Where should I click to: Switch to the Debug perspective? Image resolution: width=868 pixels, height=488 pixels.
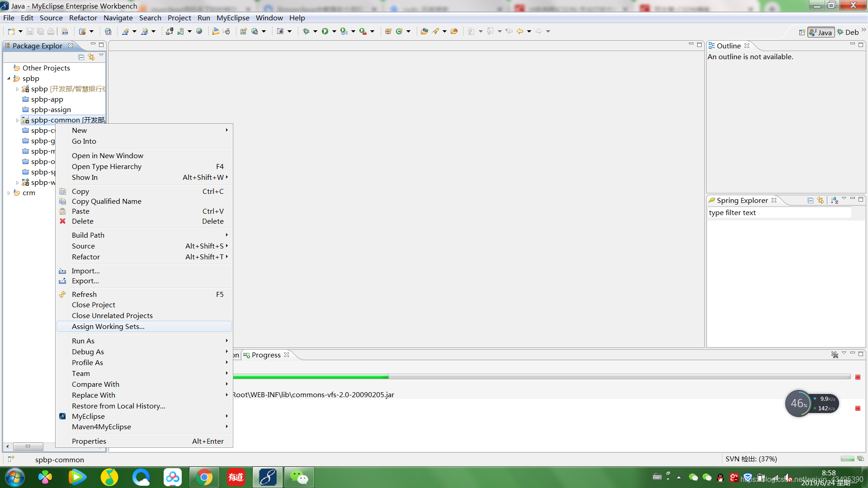coord(848,32)
